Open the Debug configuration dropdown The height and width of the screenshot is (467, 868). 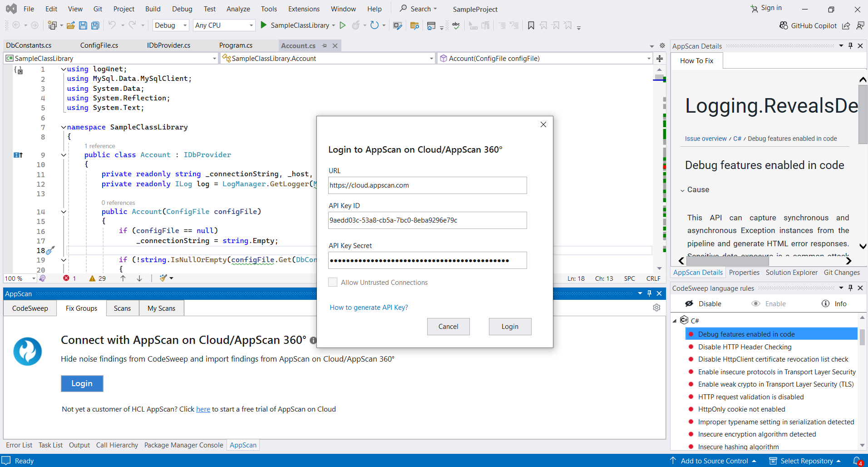tap(171, 25)
